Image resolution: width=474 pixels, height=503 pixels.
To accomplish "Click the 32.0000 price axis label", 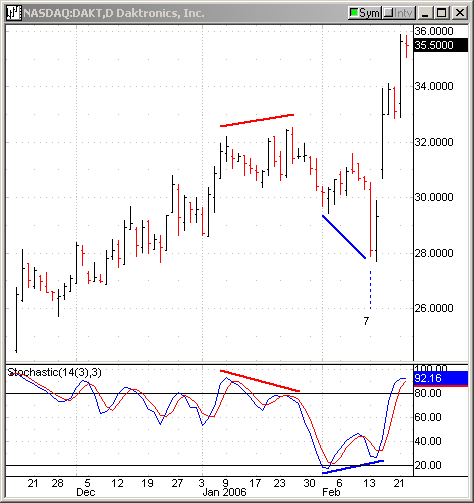I will 434,142.
